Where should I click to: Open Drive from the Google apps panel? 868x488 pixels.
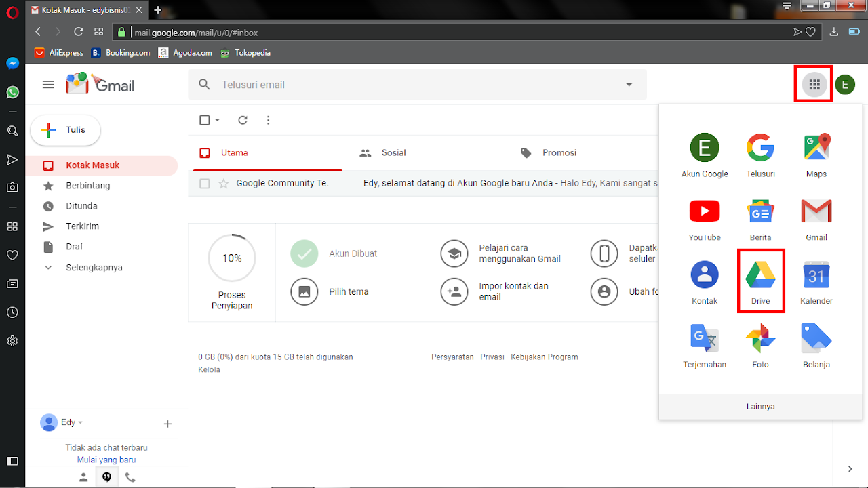[x=760, y=281]
